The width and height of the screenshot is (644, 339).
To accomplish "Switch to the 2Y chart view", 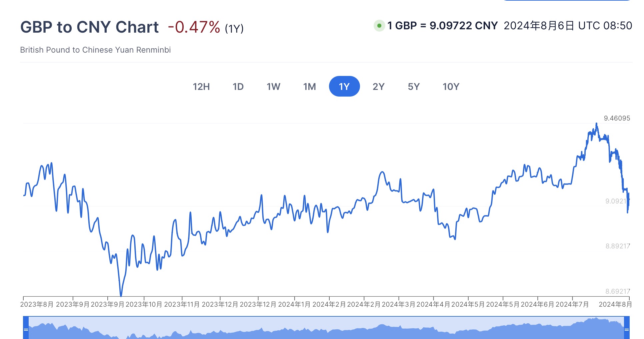I will click(379, 87).
